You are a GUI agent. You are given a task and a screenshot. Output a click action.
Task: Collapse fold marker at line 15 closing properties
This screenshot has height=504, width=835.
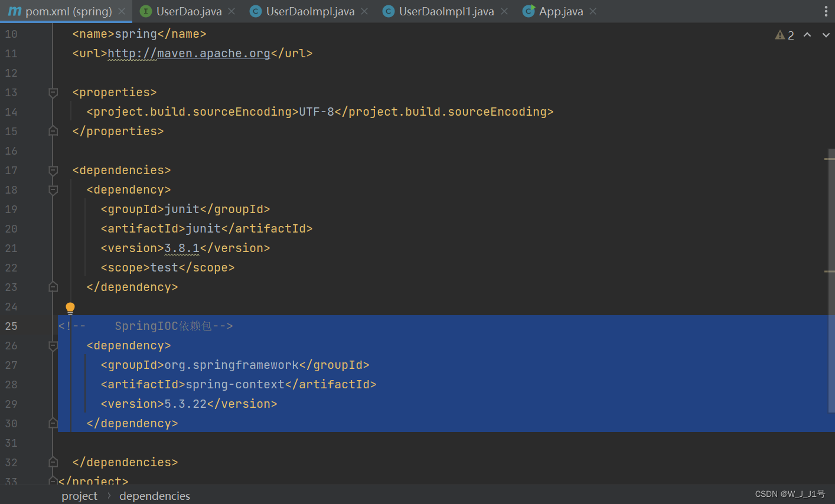pyautogui.click(x=53, y=131)
